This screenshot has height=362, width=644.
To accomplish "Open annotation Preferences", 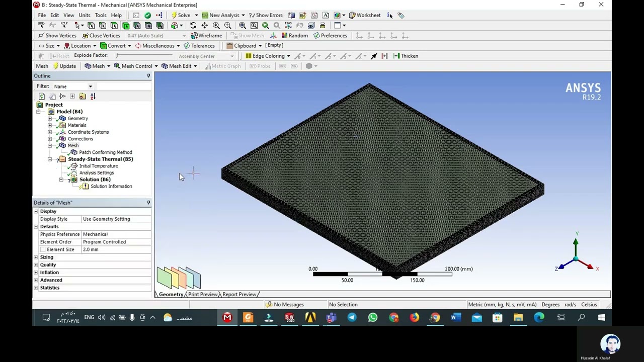I will coord(330,36).
